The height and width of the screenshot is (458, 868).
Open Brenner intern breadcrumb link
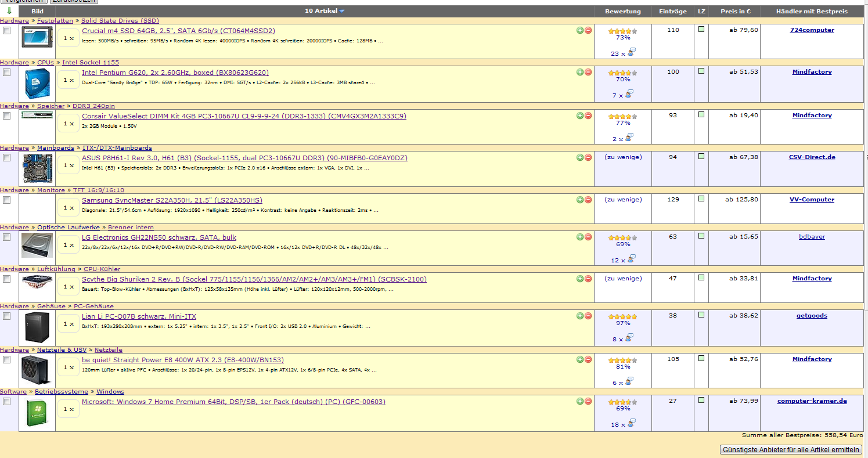[x=131, y=227]
